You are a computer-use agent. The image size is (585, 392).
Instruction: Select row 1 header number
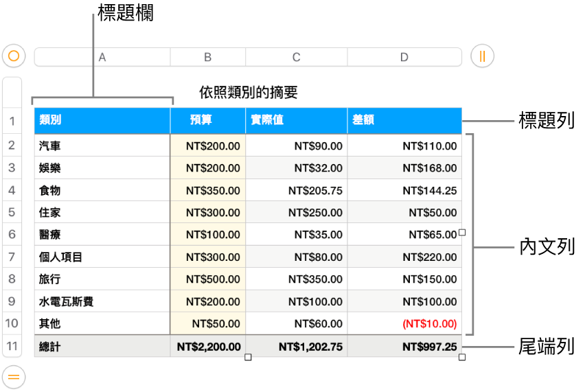click(x=12, y=122)
